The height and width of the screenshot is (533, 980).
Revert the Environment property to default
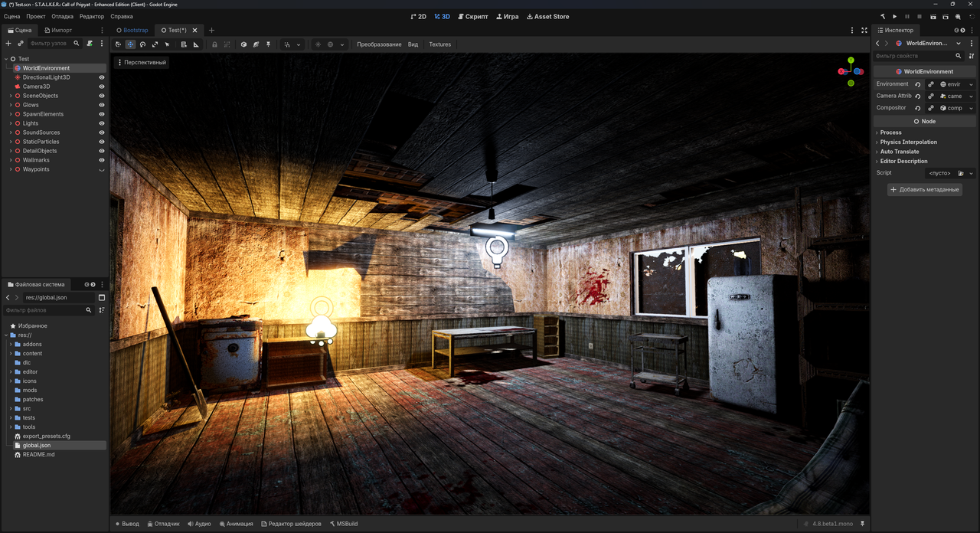(x=918, y=84)
